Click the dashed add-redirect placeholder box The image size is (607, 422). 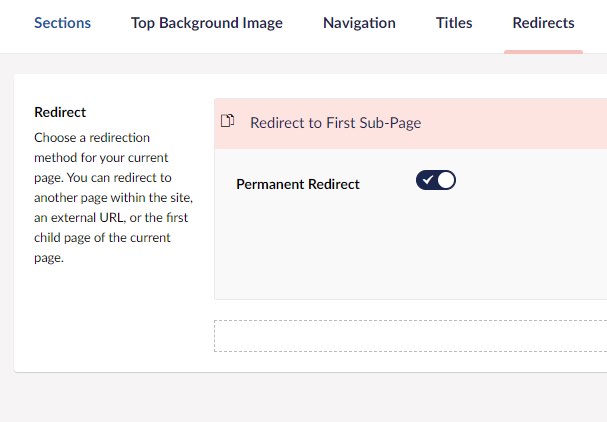(x=410, y=336)
